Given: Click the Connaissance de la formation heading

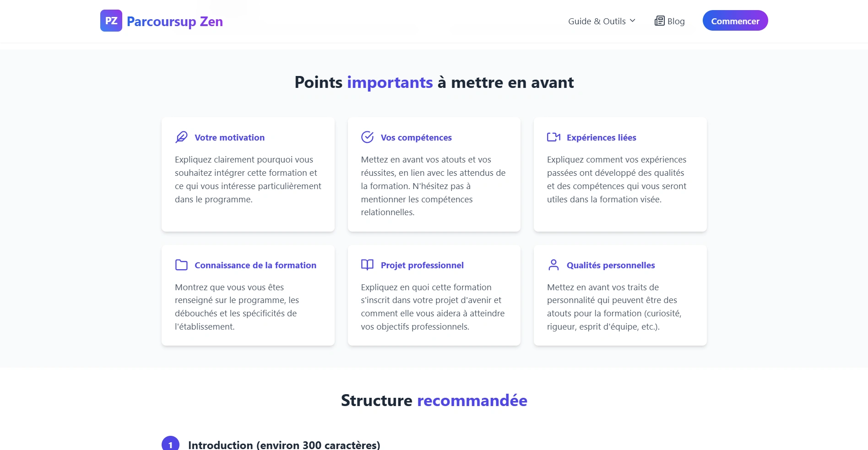Looking at the screenshot, I should point(255,265).
